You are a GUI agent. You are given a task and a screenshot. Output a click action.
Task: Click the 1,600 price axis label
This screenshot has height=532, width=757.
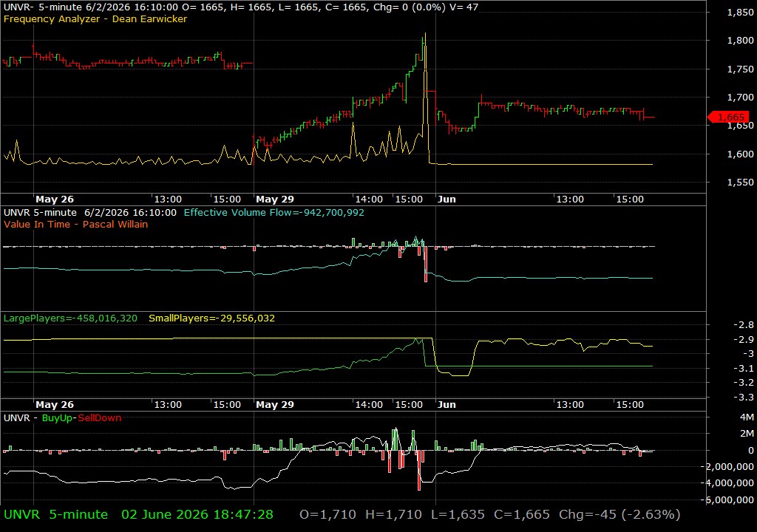740,154
